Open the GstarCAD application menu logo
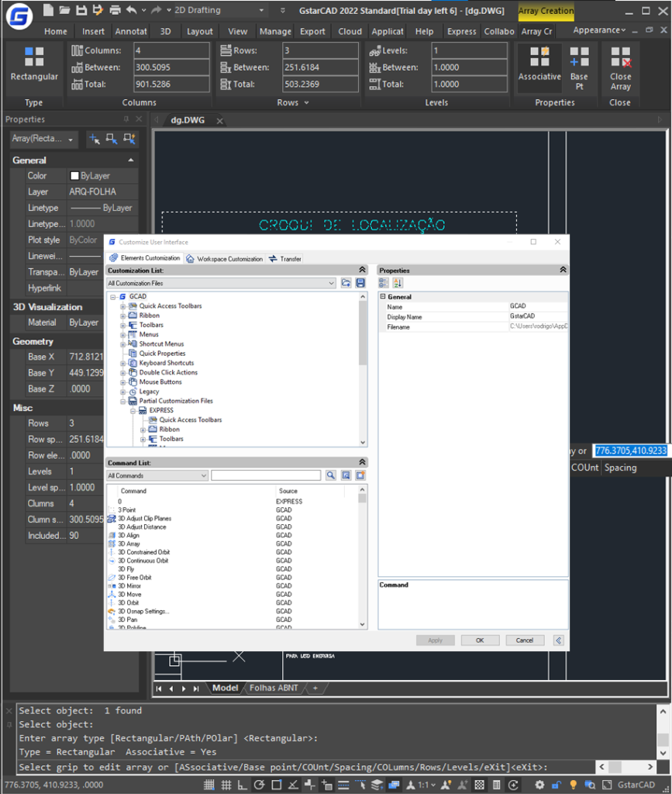Image resolution: width=672 pixels, height=794 pixels. pyautogui.click(x=19, y=16)
